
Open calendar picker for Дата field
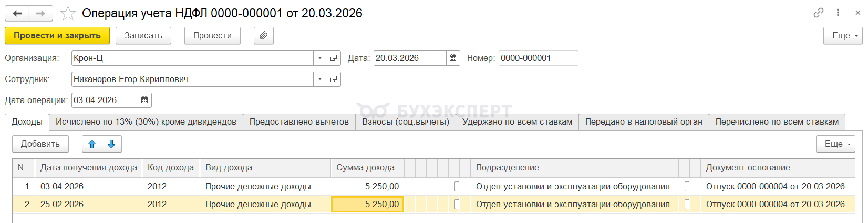tap(453, 58)
